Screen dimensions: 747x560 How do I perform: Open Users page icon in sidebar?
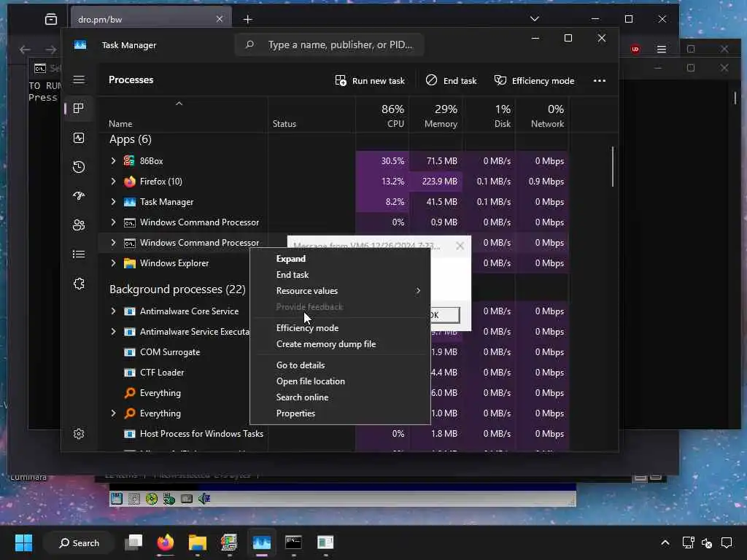point(79,225)
